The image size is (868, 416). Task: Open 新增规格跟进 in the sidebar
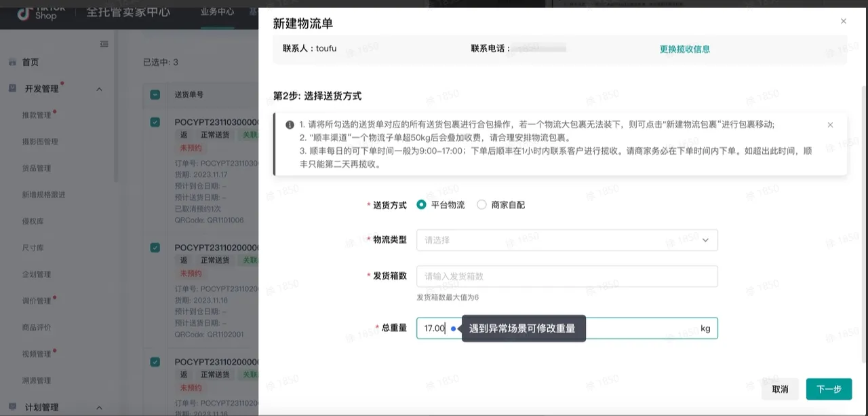click(x=43, y=195)
